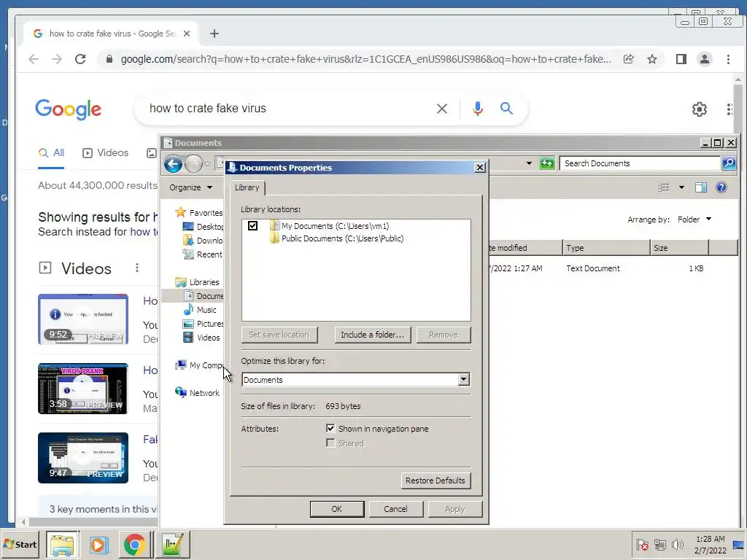The width and height of the screenshot is (747, 560).
Task: Open the Windows Start menu
Action: 20,545
